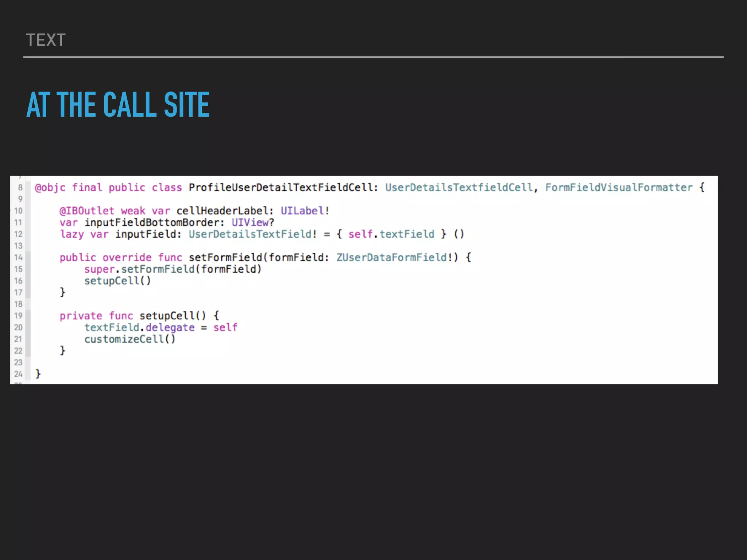Viewport: 747px width, 560px height.
Task: Click UserDetailsTextfieldCell superclass name
Action: (459, 188)
